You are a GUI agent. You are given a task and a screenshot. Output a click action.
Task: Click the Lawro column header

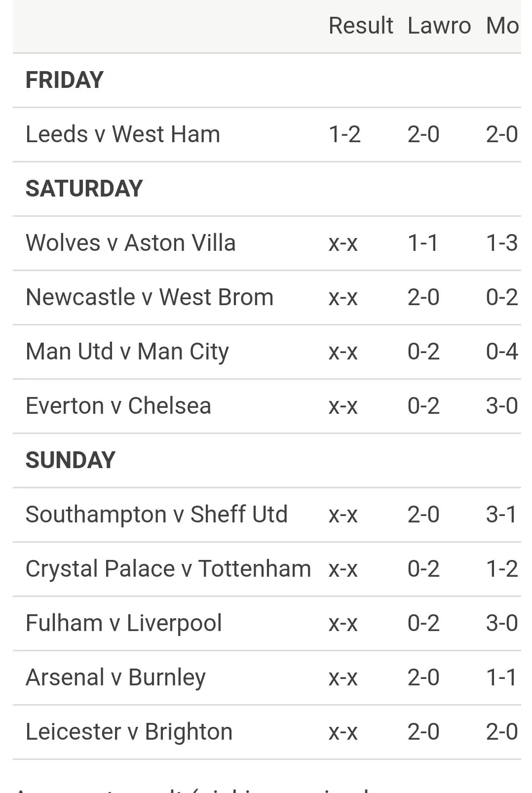point(439,26)
